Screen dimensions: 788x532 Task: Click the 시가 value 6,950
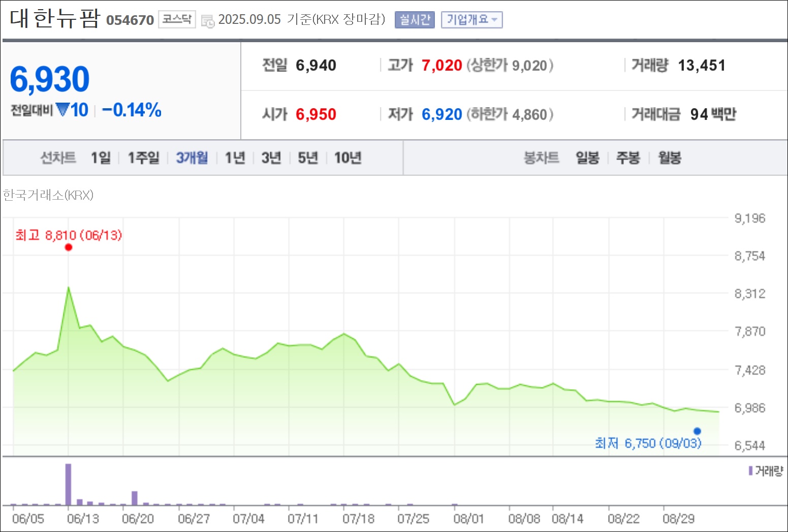316,114
